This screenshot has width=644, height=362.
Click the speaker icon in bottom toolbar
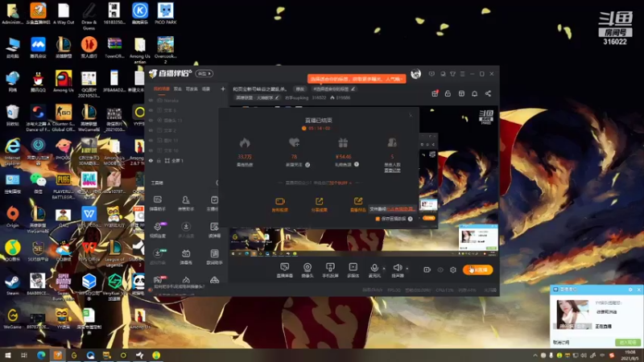coord(397,269)
